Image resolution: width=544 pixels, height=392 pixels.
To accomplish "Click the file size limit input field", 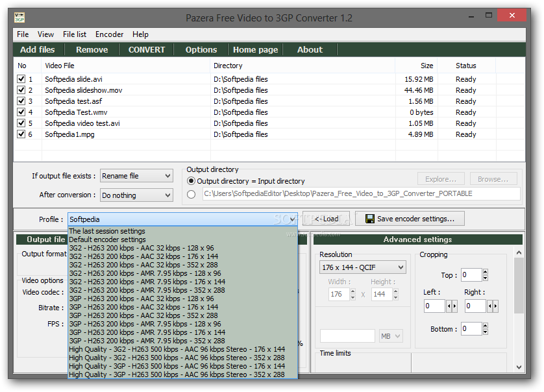I will [x=348, y=336].
